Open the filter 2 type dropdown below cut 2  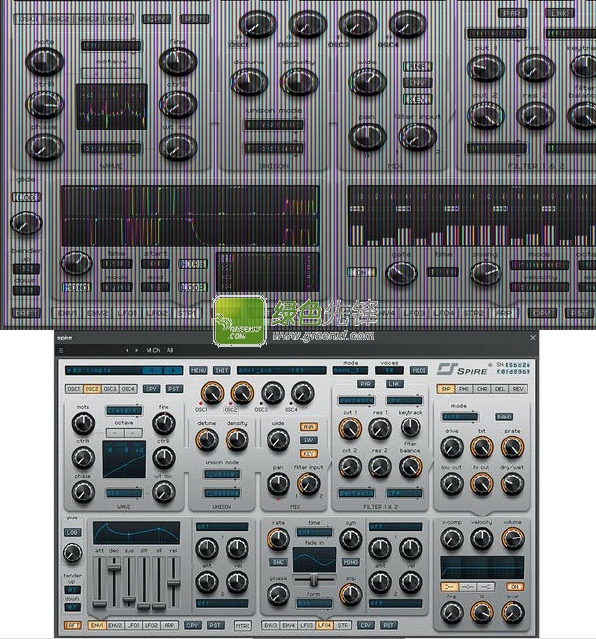point(356,493)
